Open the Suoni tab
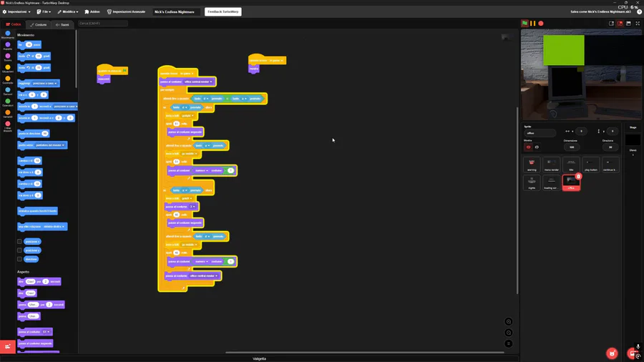The image size is (644, 362). coord(62,24)
